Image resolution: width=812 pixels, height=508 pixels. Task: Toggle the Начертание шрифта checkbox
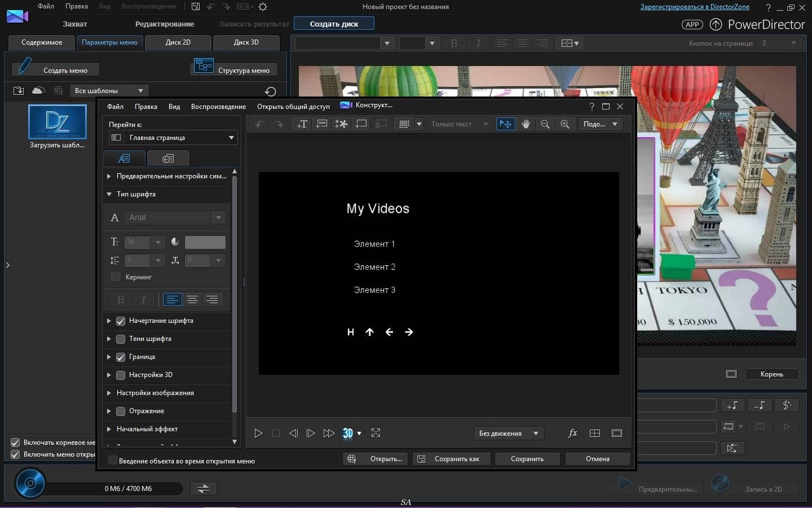point(121,321)
